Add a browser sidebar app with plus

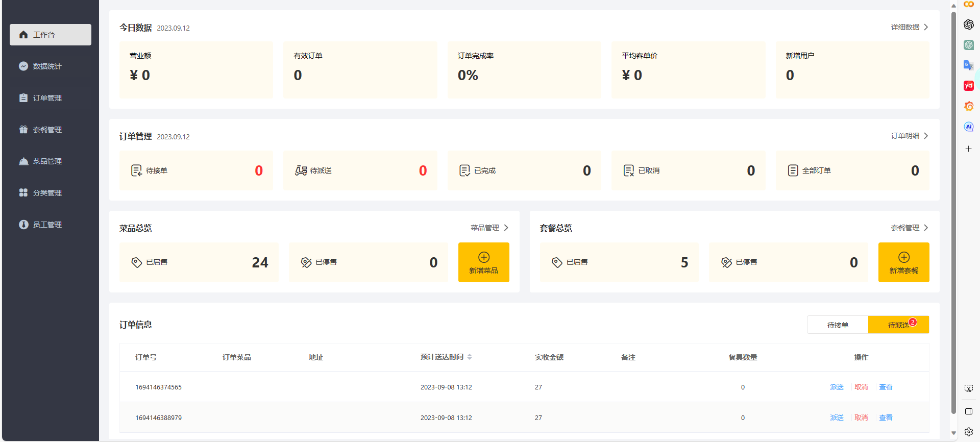tap(968, 149)
